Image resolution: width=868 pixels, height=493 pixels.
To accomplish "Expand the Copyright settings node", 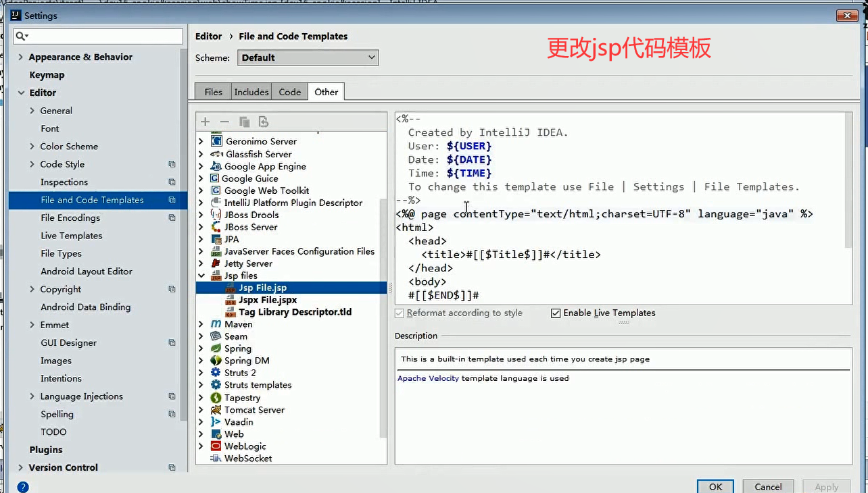I will (x=32, y=289).
